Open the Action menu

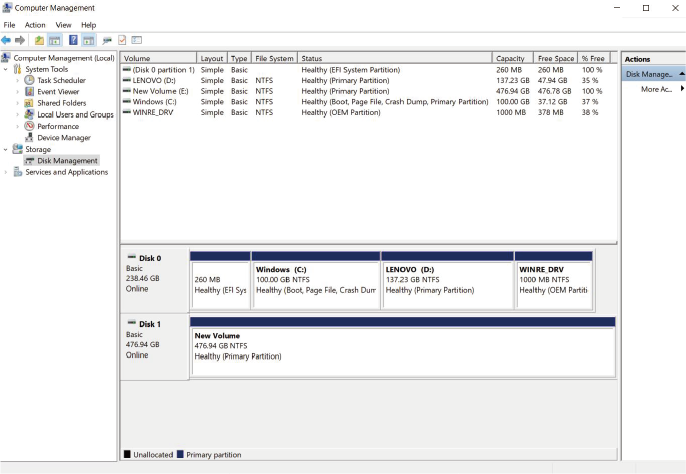click(x=35, y=24)
